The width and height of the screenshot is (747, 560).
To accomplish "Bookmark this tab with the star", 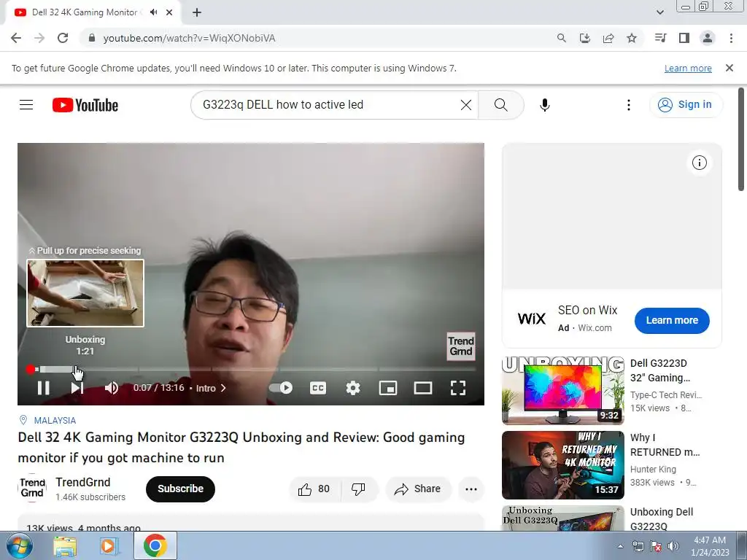I will click(632, 38).
